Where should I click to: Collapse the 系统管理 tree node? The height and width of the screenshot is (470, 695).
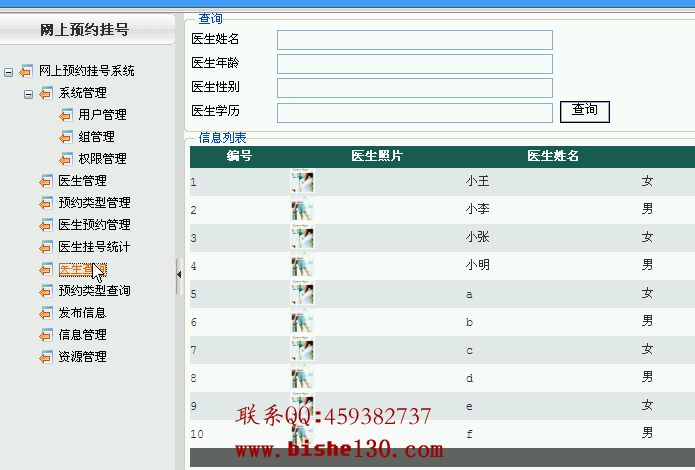29,93
